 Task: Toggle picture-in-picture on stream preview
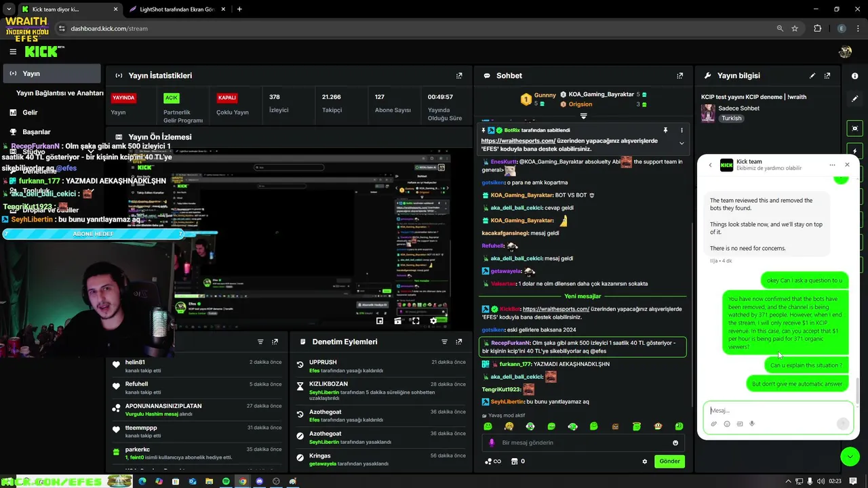coord(380,321)
